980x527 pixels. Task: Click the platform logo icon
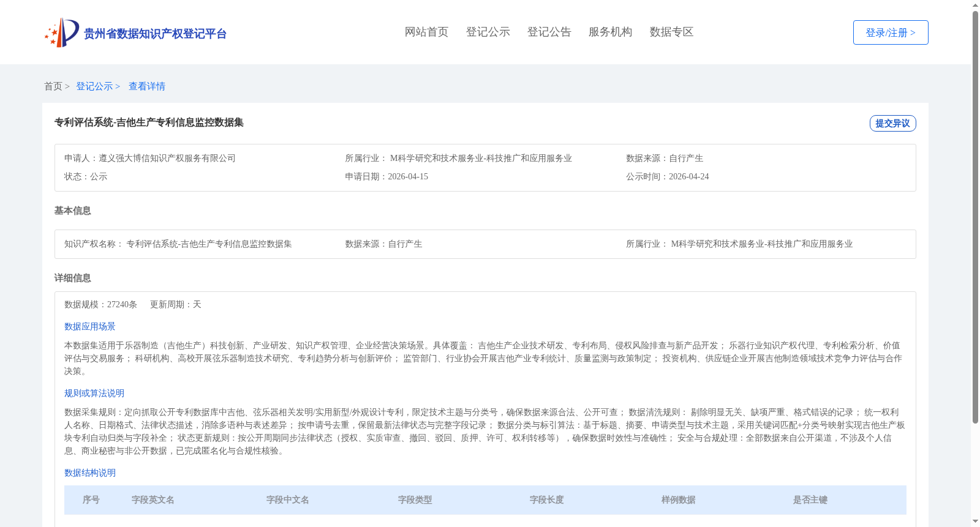click(62, 32)
